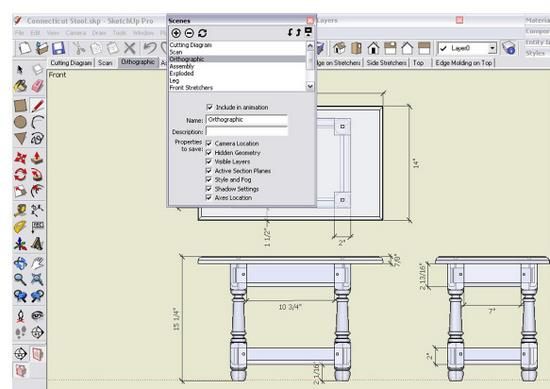
Task: Choose the Orbit camera tool
Action: point(20,263)
